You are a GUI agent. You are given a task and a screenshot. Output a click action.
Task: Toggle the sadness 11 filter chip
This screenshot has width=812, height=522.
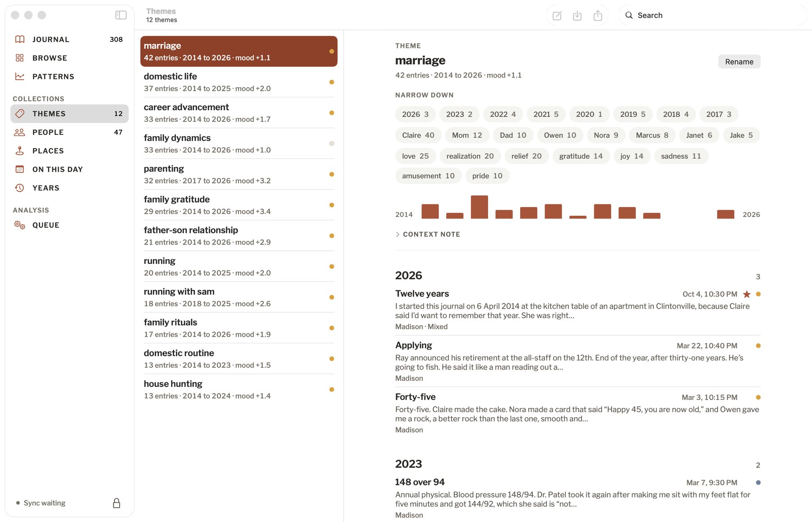(x=681, y=156)
